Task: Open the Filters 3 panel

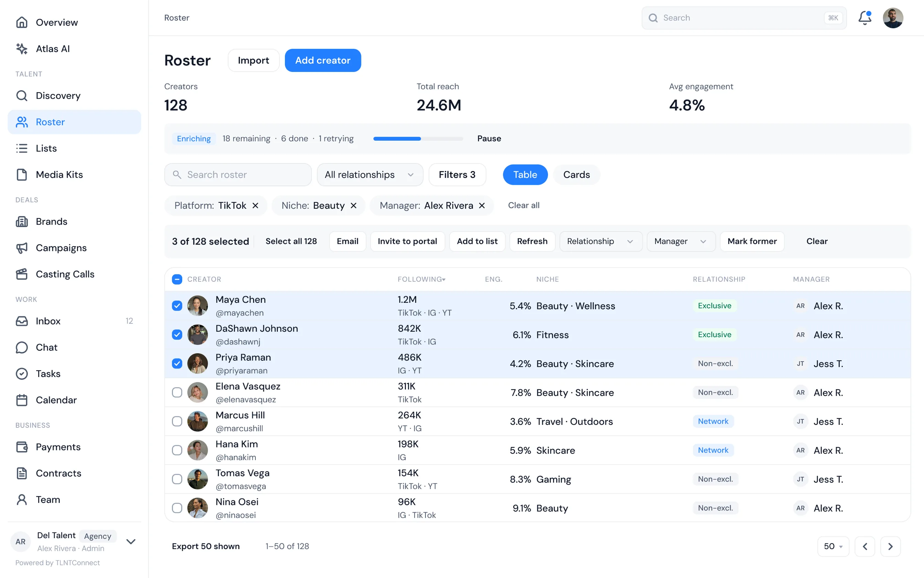Action: 457,175
